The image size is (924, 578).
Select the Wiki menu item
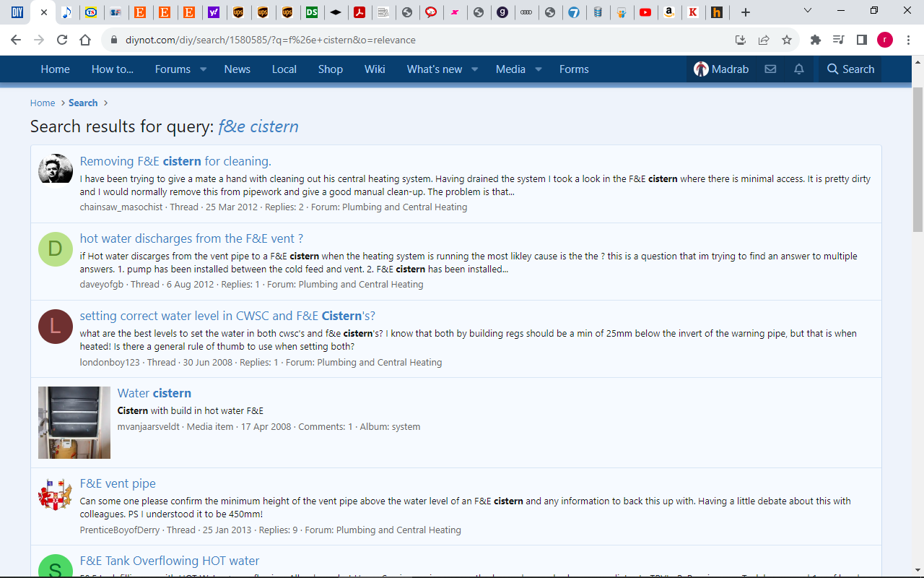tap(375, 69)
